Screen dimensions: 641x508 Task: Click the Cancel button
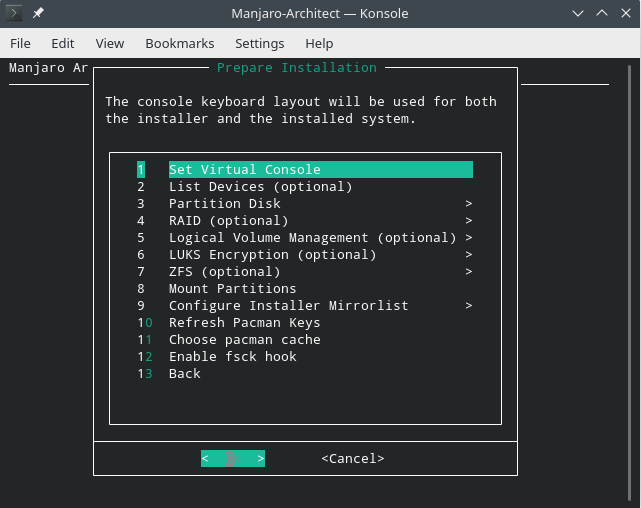click(x=353, y=459)
